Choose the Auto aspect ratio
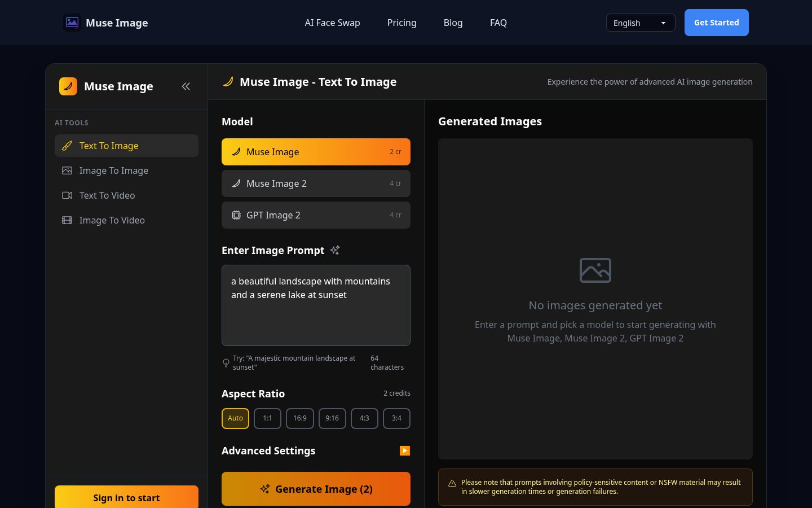 click(x=235, y=418)
